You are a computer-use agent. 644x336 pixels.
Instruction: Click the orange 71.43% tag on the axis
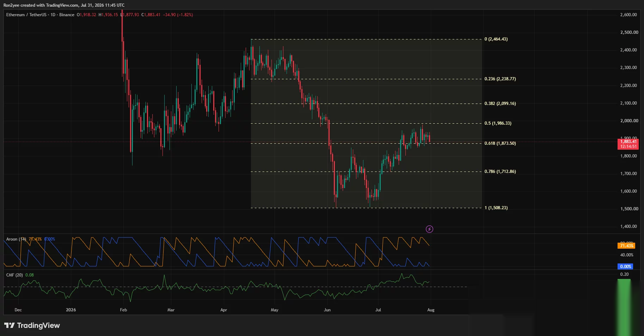[x=627, y=246]
